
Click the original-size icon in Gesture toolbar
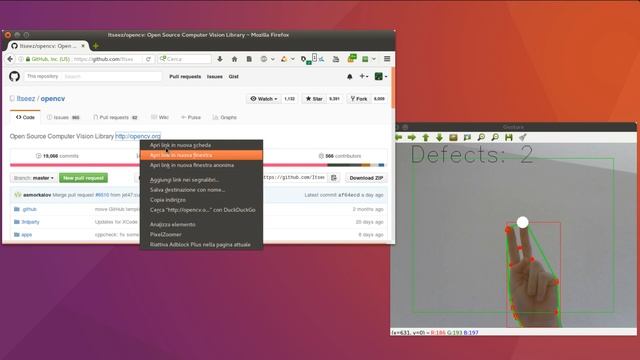(453, 138)
